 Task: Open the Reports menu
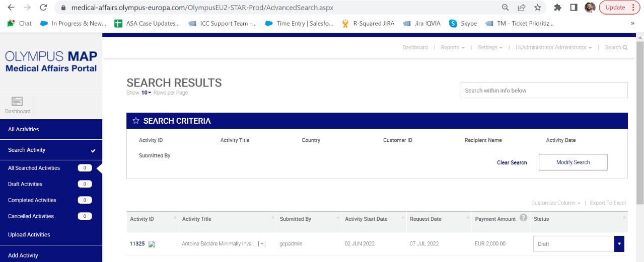(x=453, y=47)
